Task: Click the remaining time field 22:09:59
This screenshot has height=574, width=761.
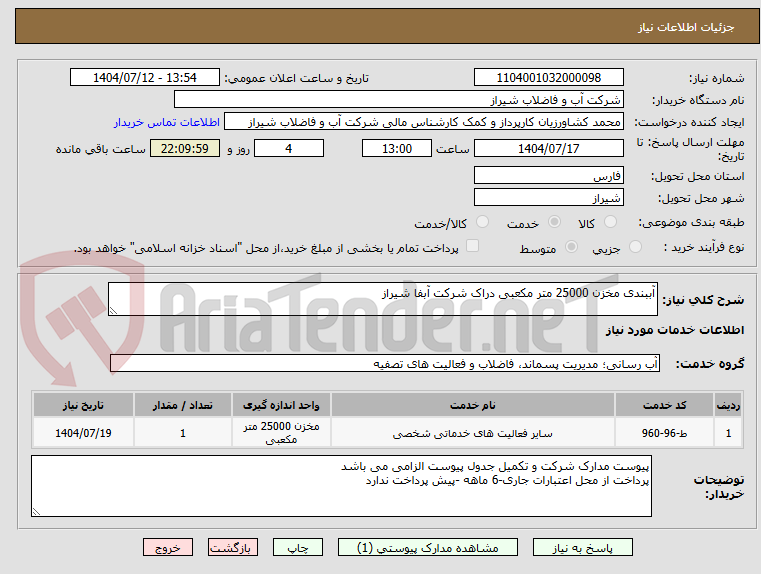Action: (184, 148)
